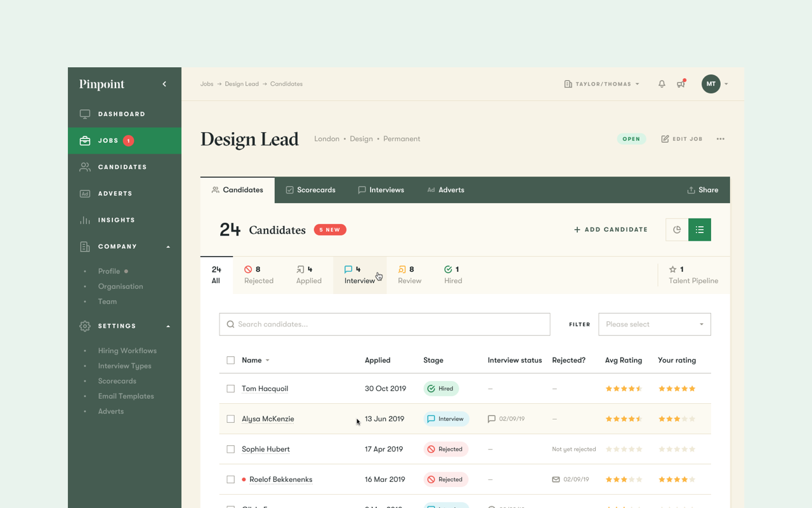Click the Search candidates field
This screenshot has width=812, height=508.
[x=384, y=324]
